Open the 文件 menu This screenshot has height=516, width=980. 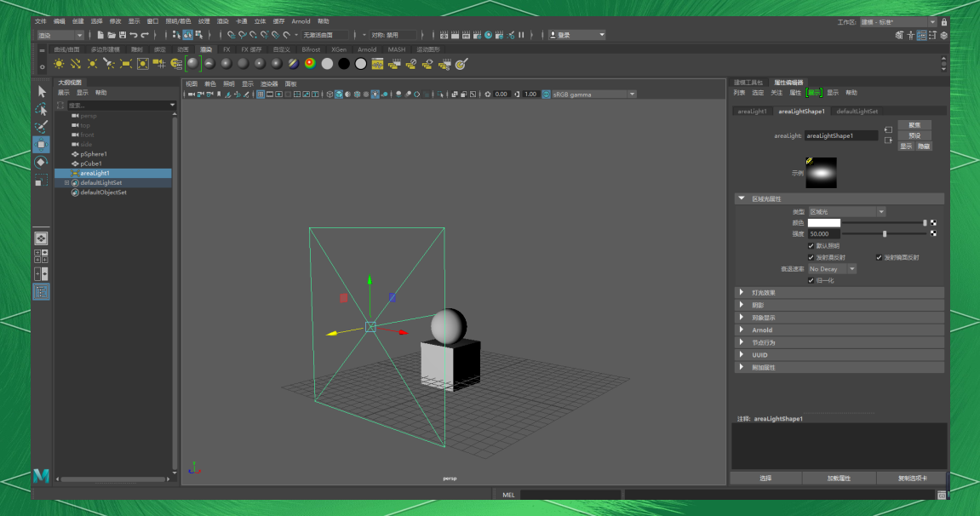[x=41, y=21]
